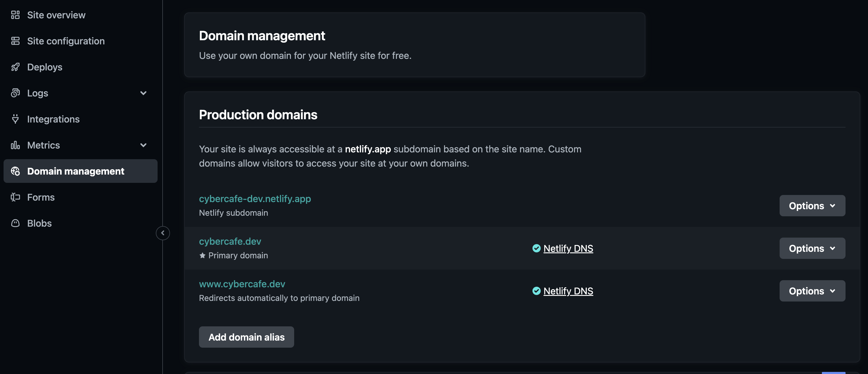Open Options dropdown for cybercafe.dev
This screenshot has width=868, height=374.
pyautogui.click(x=812, y=248)
